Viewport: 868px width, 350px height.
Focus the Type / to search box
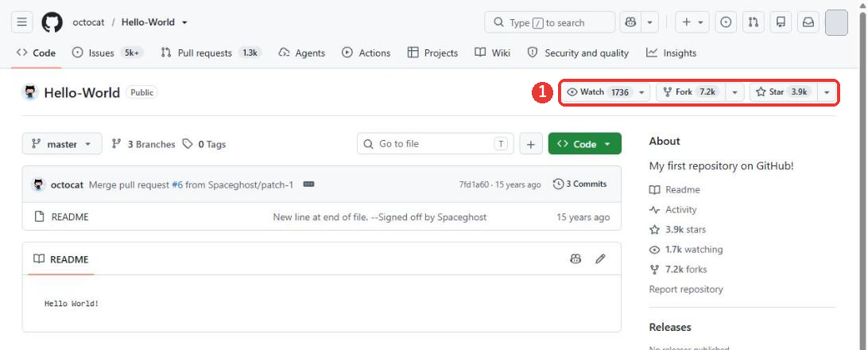tap(550, 23)
